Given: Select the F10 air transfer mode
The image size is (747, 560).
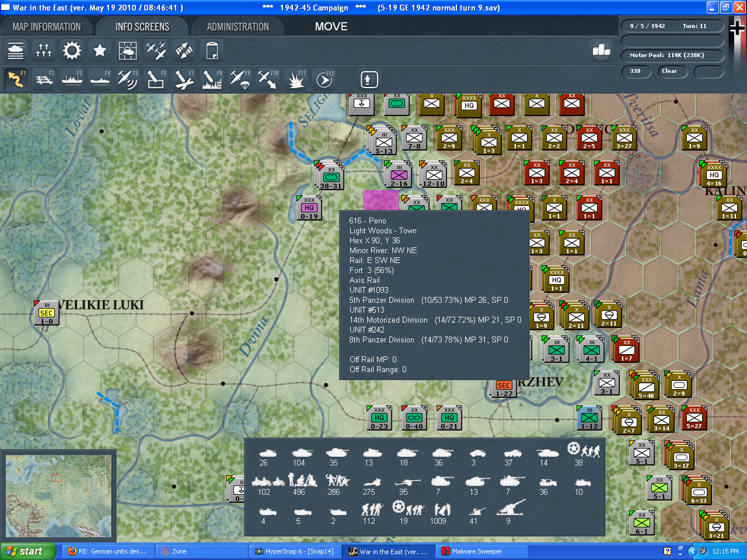Looking at the screenshot, I should [x=268, y=79].
